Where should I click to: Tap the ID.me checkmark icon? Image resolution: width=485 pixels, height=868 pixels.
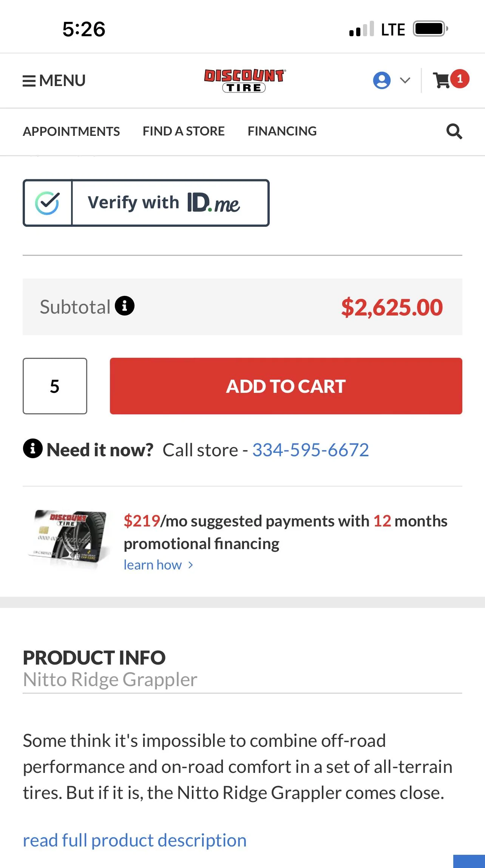(48, 203)
